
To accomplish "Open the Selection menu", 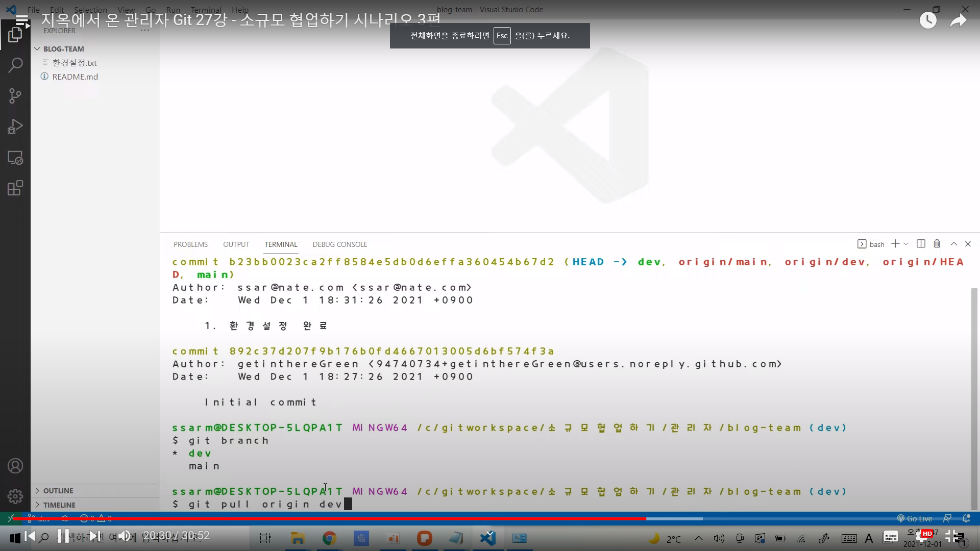I will coord(90,10).
